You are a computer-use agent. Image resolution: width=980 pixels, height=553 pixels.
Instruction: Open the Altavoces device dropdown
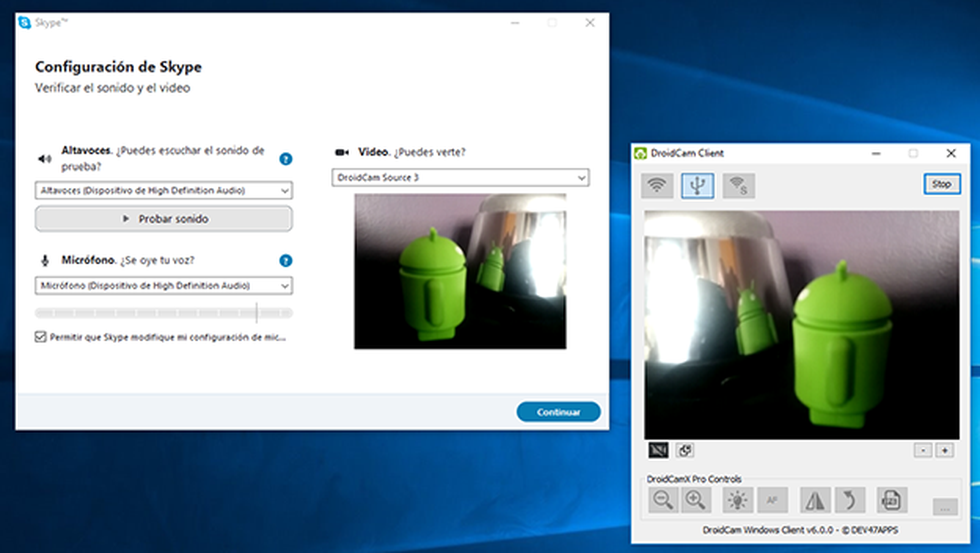click(164, 190)
